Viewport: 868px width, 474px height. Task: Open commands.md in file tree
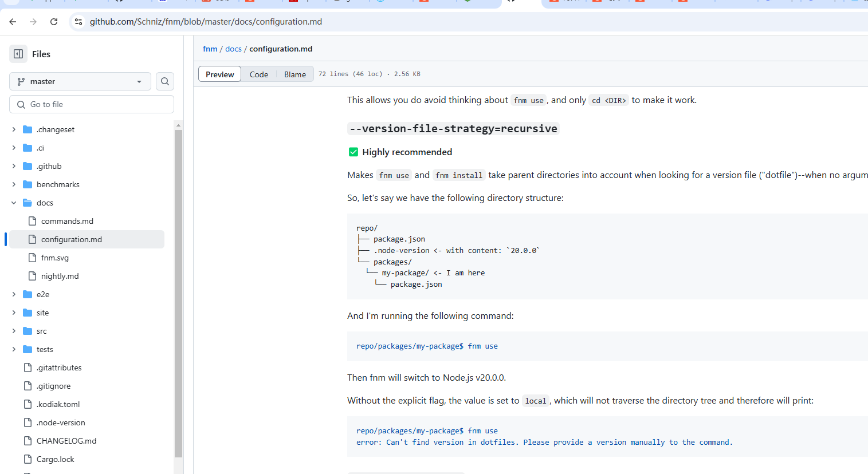click(x=67, y=221)
